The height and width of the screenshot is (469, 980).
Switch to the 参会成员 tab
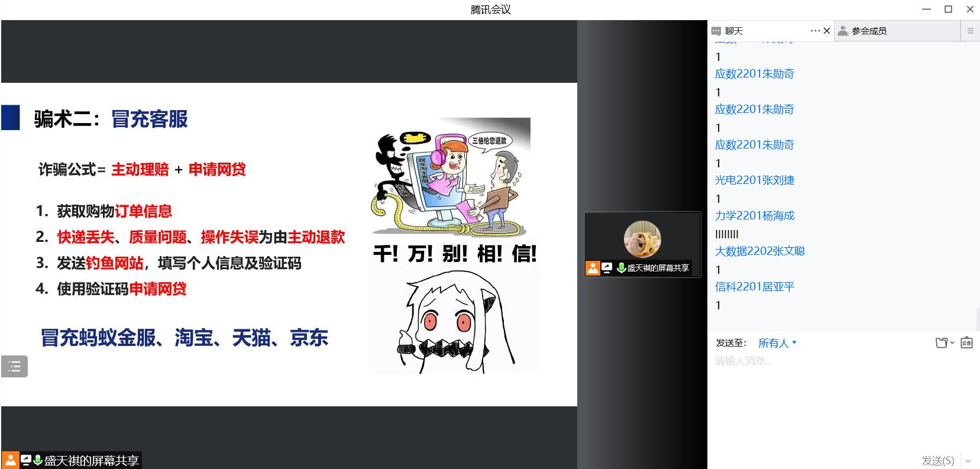(x=869, y=31)
